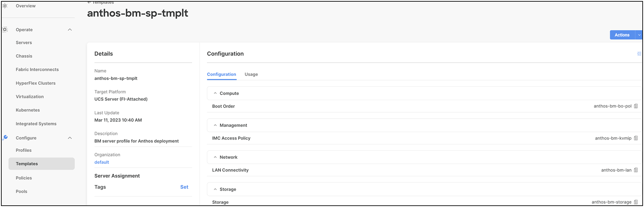This screenshot has width=644, height=207.
Task: Open Fabric Interconnects in the sidebar
Action: coord(37,69)
